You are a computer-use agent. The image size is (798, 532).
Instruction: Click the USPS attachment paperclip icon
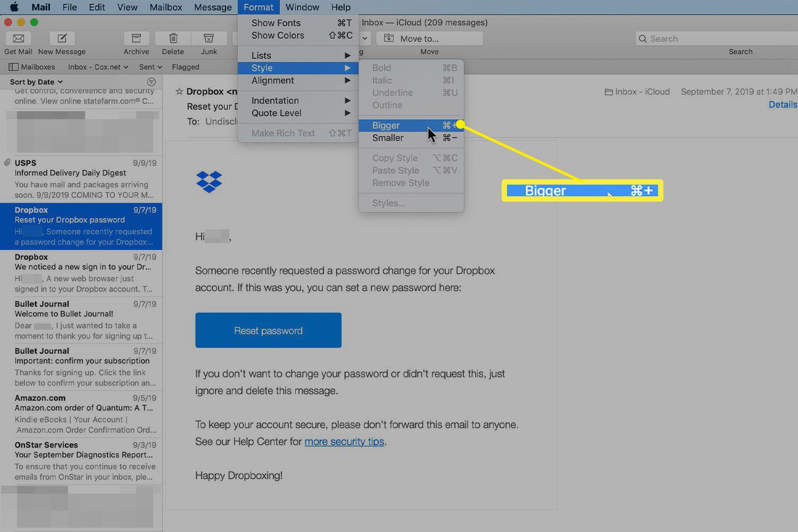click(7, 163)
